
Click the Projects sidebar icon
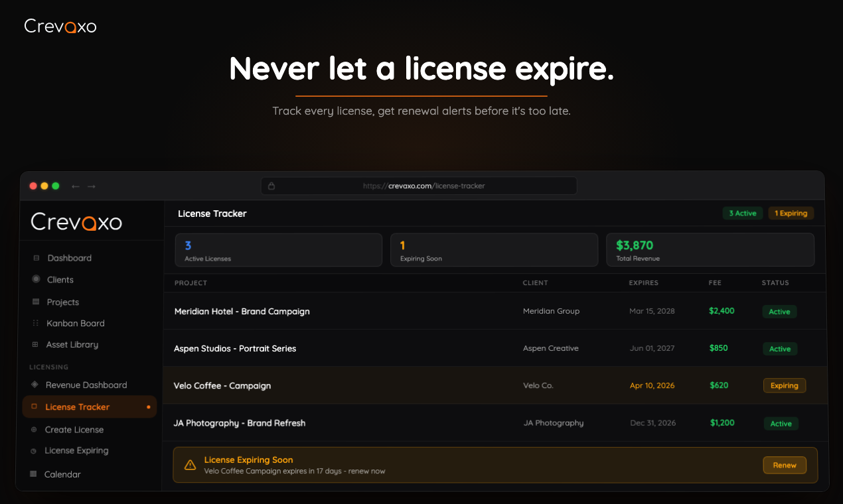36,302
